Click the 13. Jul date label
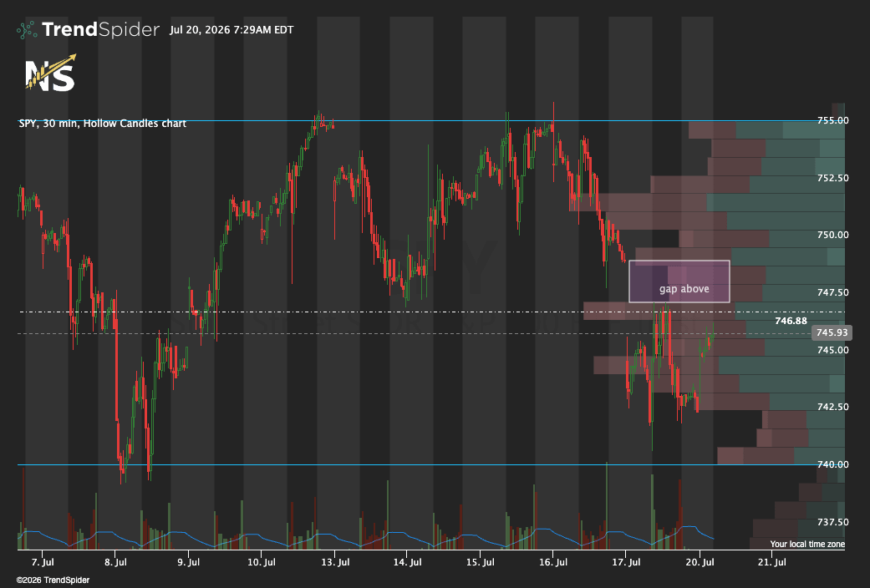870x588 pixels. point(334,562)
